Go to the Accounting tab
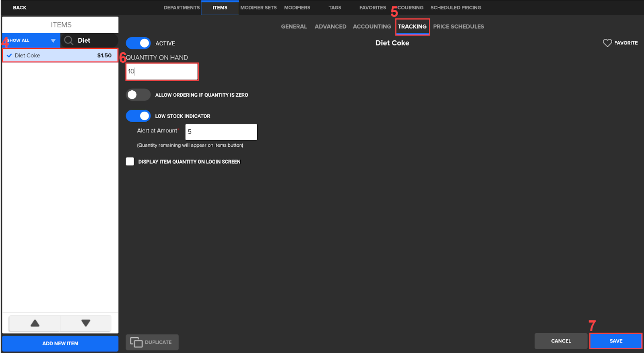This screenshot has width=644, height=353. point(372,27)
